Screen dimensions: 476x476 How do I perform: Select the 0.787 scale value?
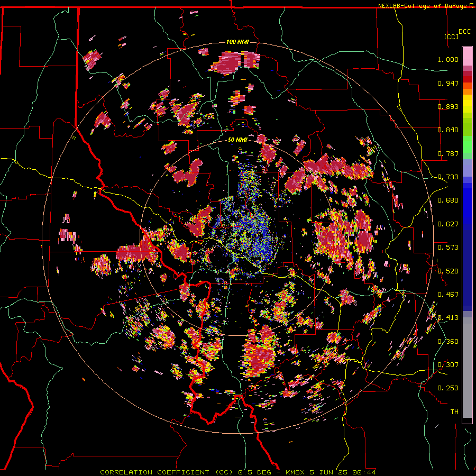click(x=448, y=153)
